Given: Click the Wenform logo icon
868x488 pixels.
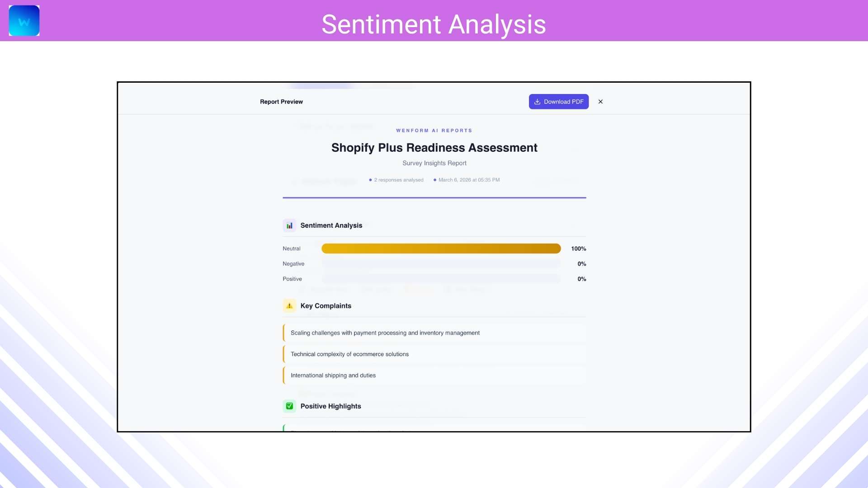Looking at the screenshot, I should click(x=24, y=20).
